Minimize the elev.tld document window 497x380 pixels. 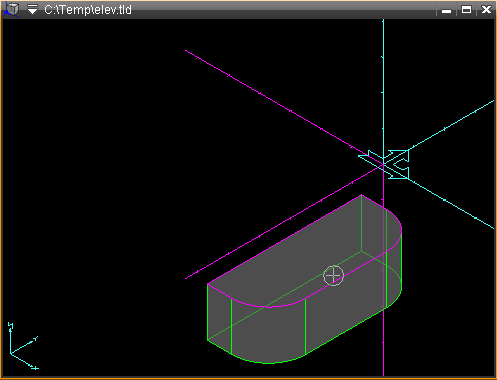click(x=446, y=10)
